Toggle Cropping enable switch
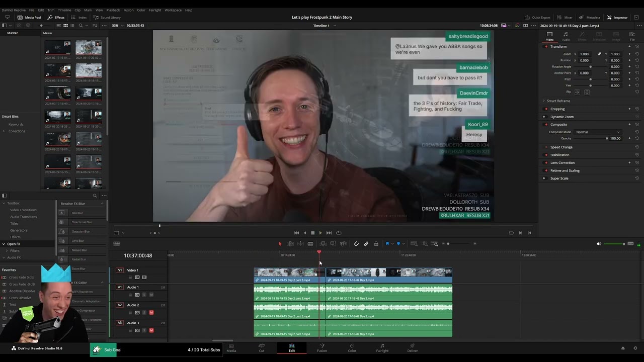This screenshot has width=644, height=362. (546, 109)
